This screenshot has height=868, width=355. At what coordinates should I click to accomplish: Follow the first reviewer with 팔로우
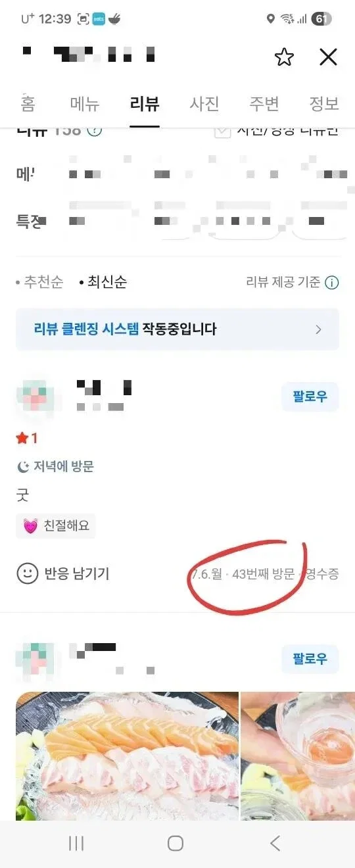310,397
